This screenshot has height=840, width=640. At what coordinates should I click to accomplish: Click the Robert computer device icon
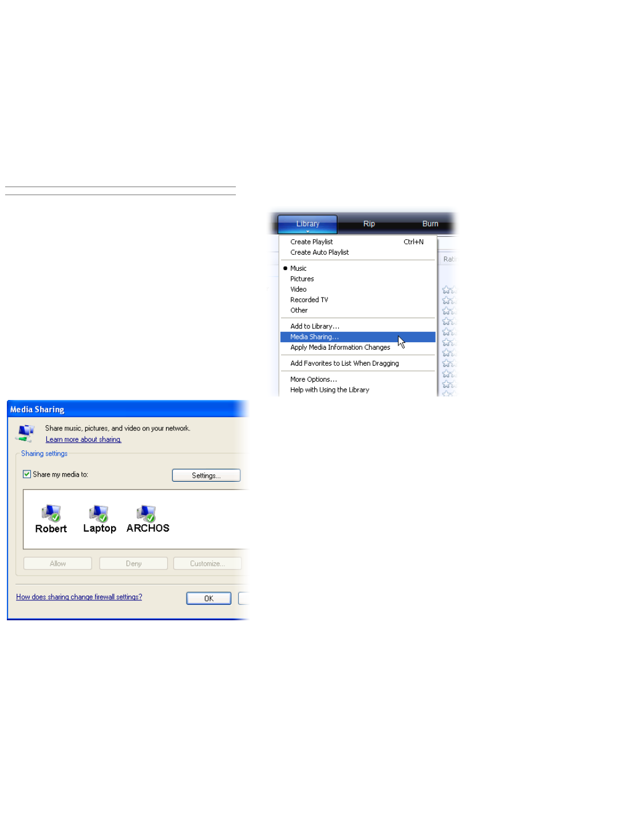point(51,513)
